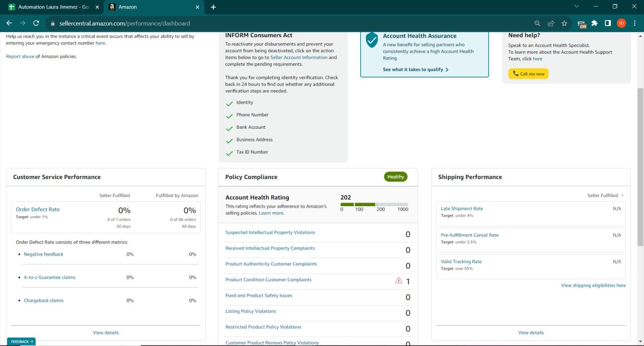Click the Account Health Assurance shield icon
This screenshot has height=346, width=644.
[x=372, y=40]
